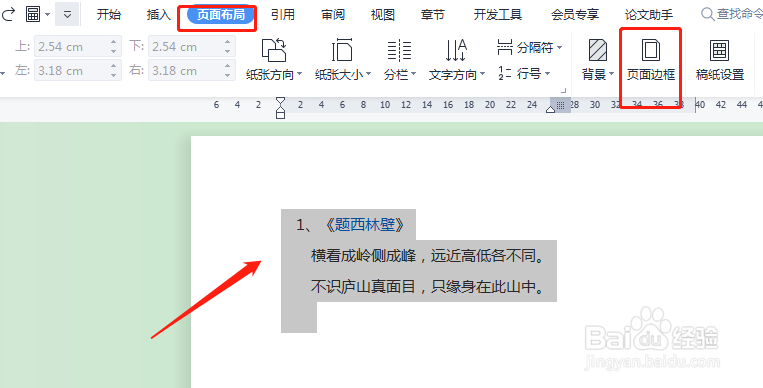Expand the 文字方向 dropdown arrow
763x388 pixels.
[x=482, y=74]
